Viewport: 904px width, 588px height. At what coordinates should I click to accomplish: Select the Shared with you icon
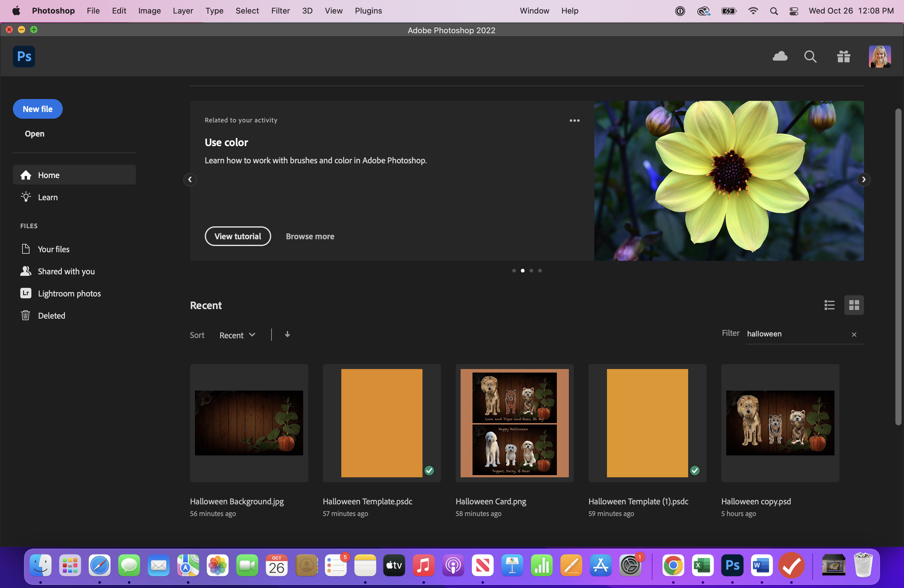24,271
